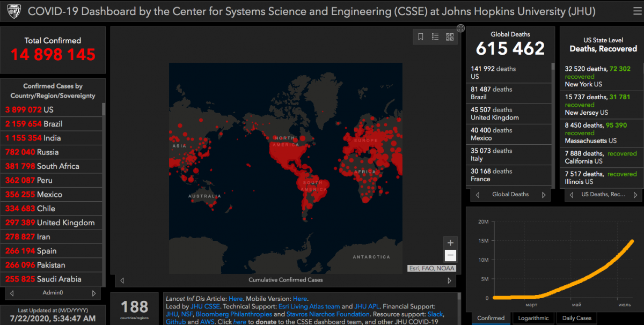The image size is (644, 325).
Task: Open the basemap gallery grid icon
Action: point(450,37)
